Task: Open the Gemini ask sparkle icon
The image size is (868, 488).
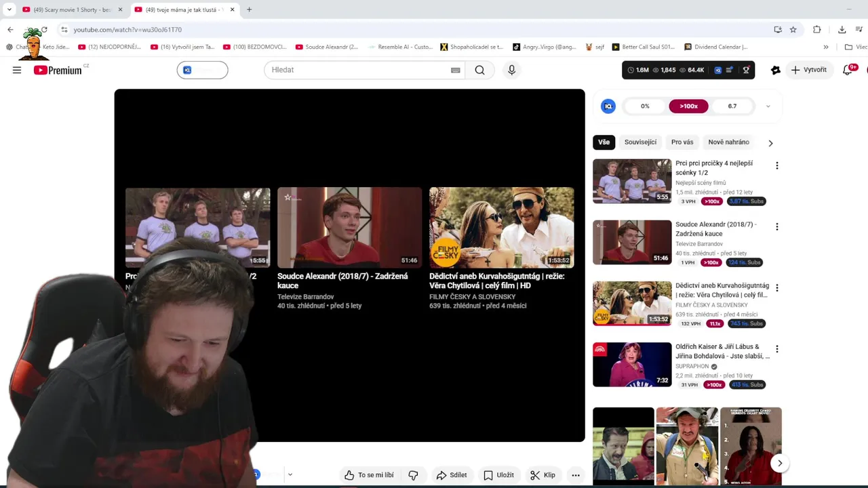Action: tap(775, 70)
